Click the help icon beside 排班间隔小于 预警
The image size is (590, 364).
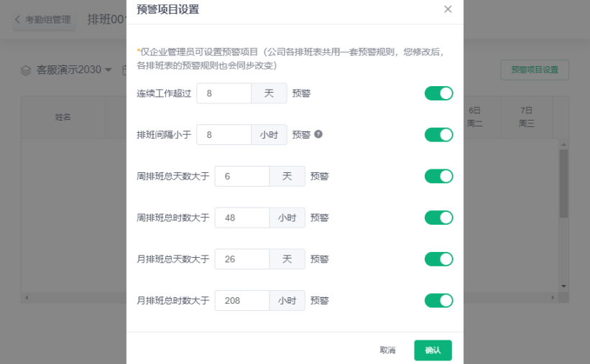(x=318, y=134)
